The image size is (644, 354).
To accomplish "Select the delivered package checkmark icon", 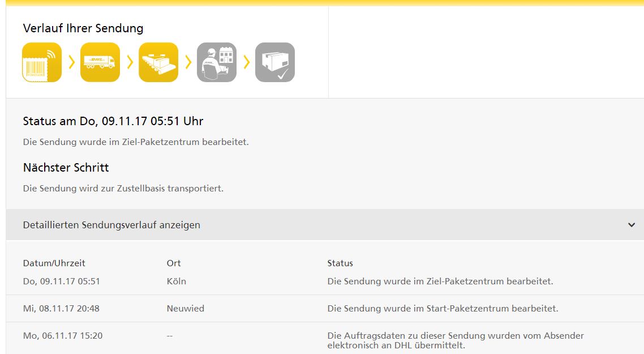I will [x=274, y=62].
